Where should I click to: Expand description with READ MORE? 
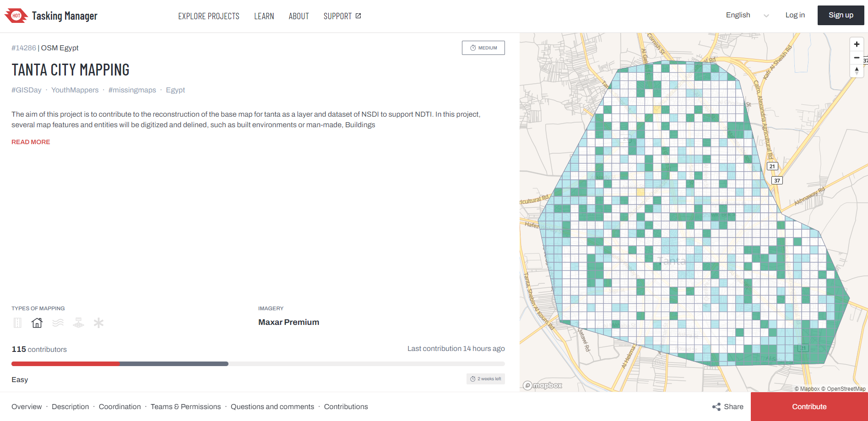coord(31,142)
